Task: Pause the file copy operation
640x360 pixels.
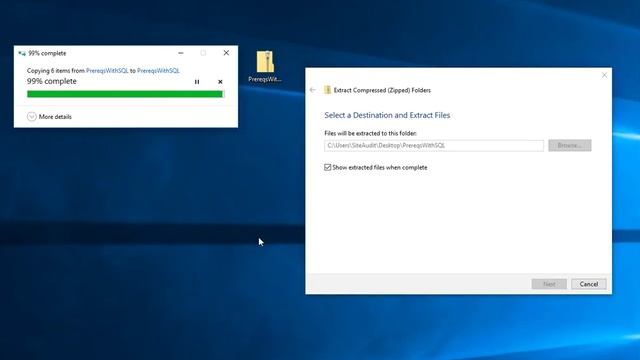Action: click(x=197, y=82)
